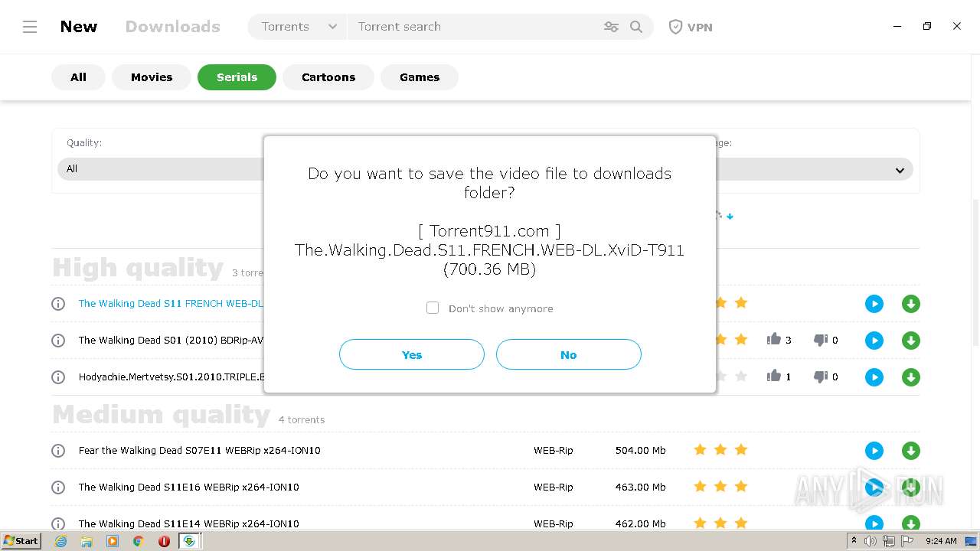
Task: Select the Cartoons category
Action: point(328,77)
